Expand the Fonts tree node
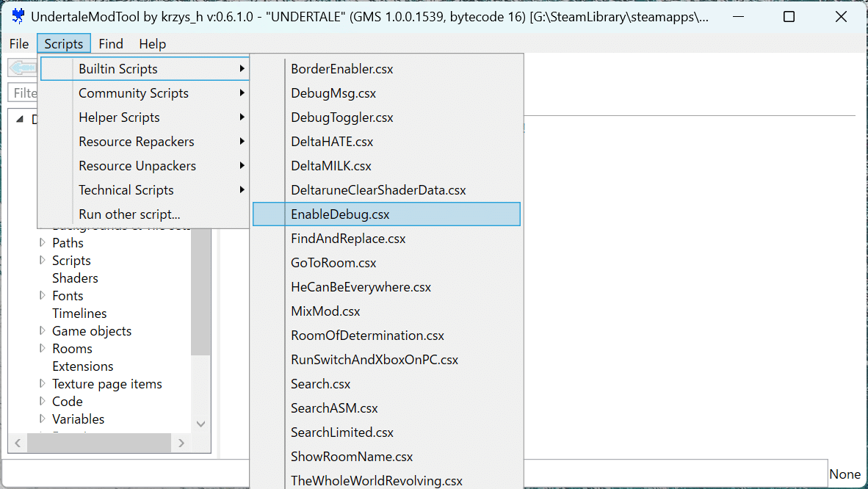 42,296
